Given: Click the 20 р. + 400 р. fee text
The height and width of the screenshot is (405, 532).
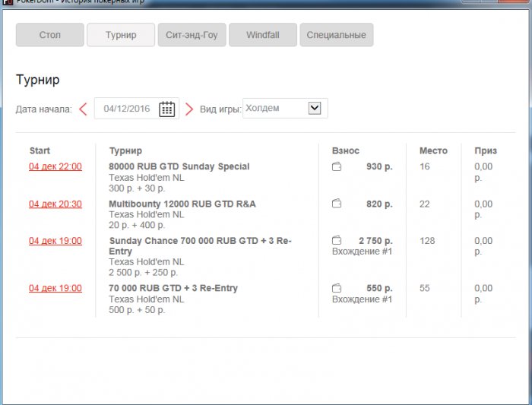Looking at the screenshot, I should point(137,225).
